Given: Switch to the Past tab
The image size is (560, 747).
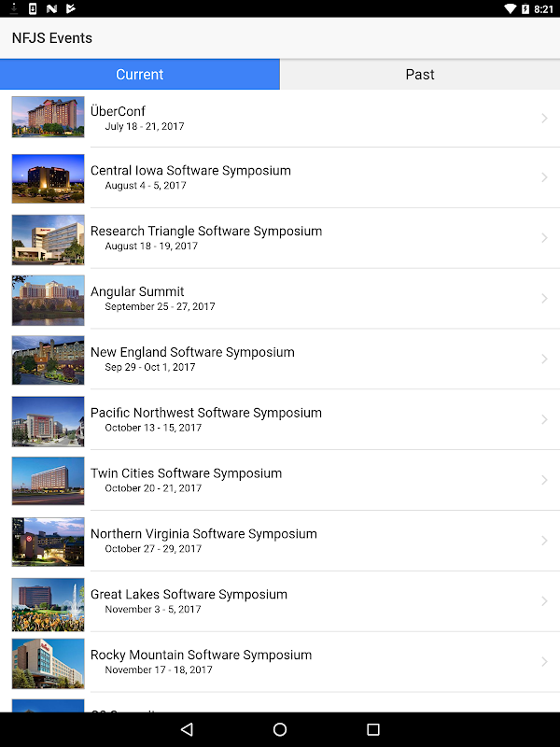Looking at the screenshot, I should 420,75.
